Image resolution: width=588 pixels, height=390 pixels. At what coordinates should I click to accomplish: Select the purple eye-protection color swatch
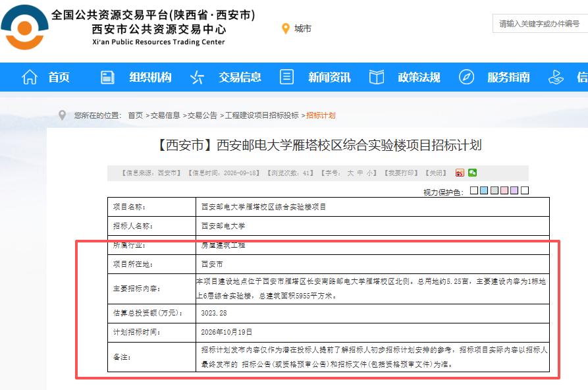click(x=514, y=190)
